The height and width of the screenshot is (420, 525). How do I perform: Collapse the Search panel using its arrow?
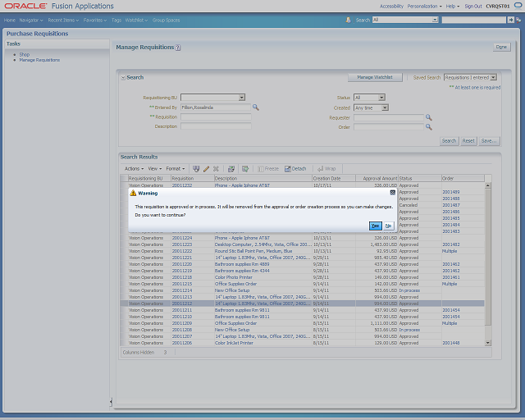(123, 78)
